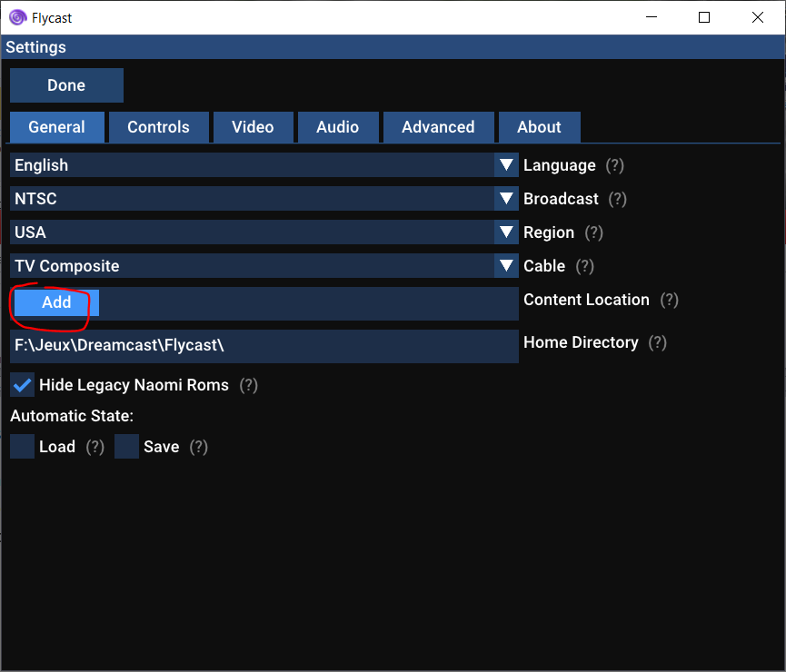This screenshot has width=786, height=672.
Task: Click the Language help (?) icon
Action: [x=615, y=165]
